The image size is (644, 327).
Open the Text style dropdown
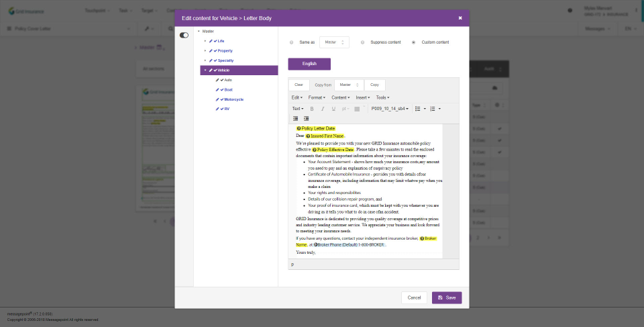[x=298, y=109]
